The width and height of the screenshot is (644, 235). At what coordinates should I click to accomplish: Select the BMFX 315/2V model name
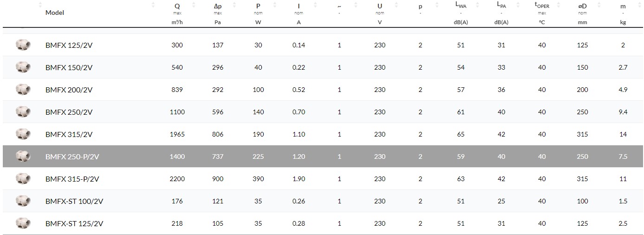pos(69,134)
